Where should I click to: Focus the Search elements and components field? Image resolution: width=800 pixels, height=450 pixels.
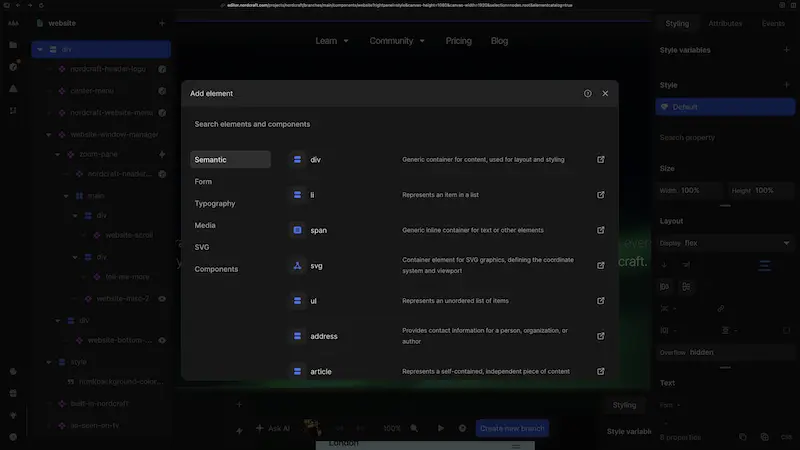[399, 124]
